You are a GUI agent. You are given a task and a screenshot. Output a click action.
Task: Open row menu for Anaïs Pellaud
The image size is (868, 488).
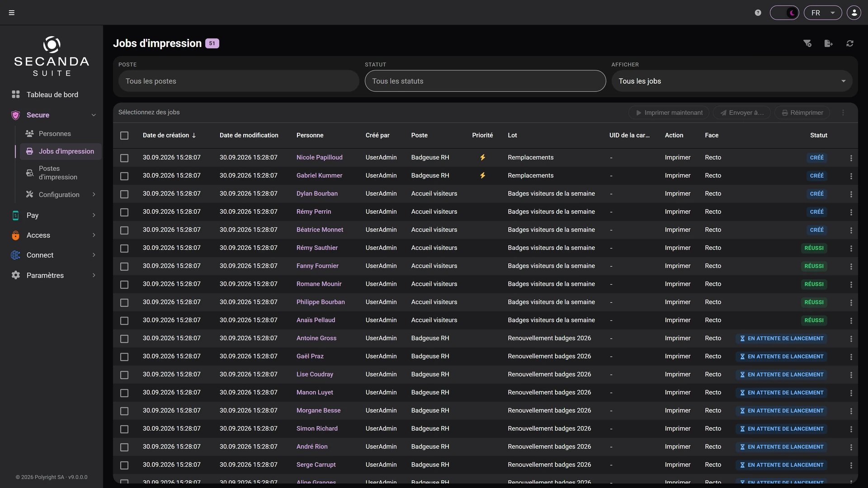[851, 321]
